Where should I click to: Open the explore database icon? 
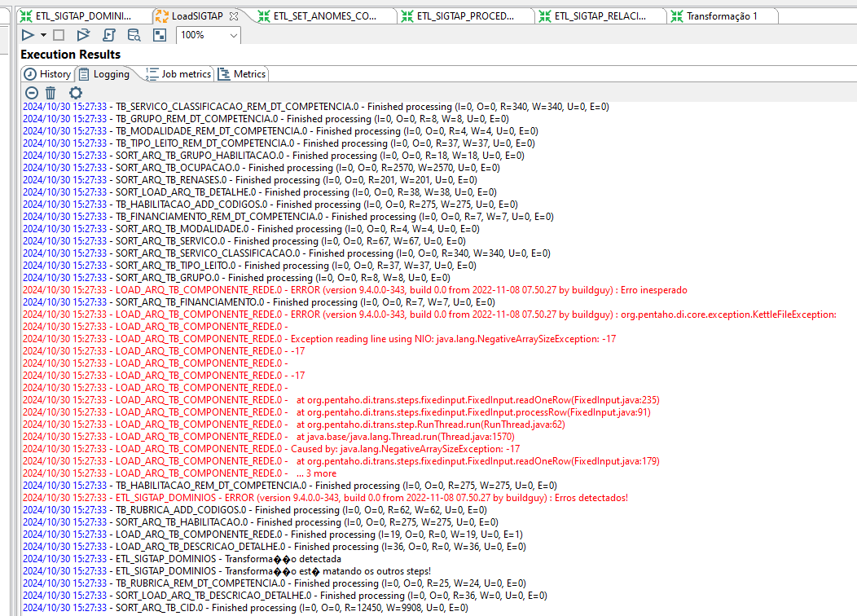[x=134, y=35]
